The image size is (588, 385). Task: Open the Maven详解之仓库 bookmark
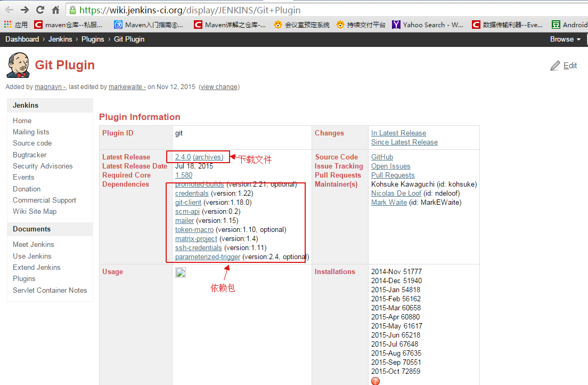230,25
